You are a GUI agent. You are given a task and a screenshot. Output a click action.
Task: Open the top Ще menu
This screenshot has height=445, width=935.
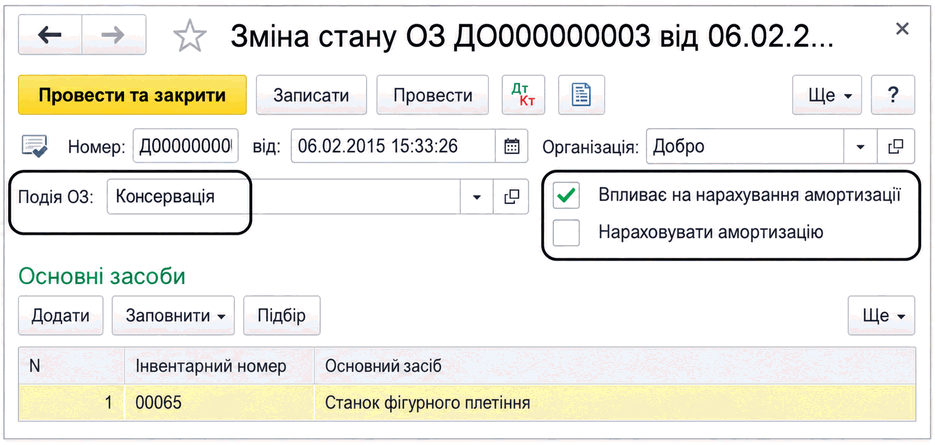(826, 95)
